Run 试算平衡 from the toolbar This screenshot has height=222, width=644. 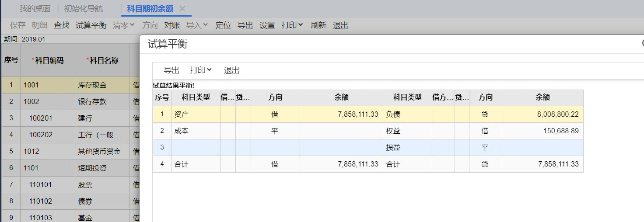pyautogui.click(x=91, y=25)
